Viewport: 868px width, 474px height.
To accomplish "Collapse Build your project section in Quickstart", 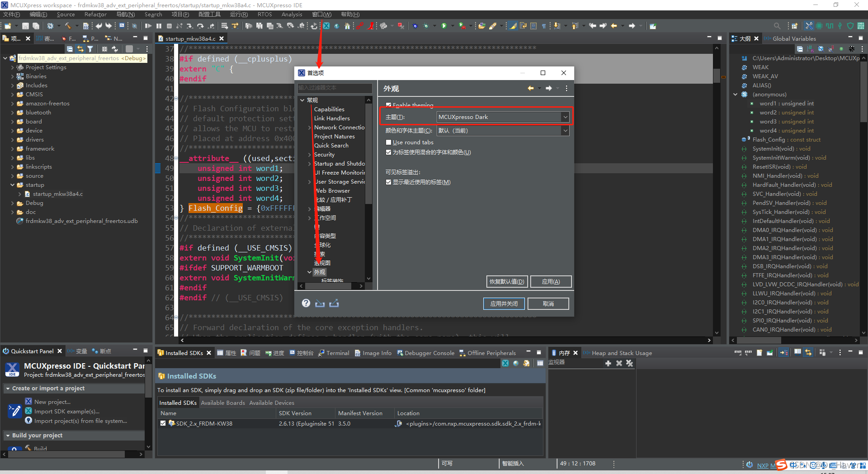I will coord(8,436).
